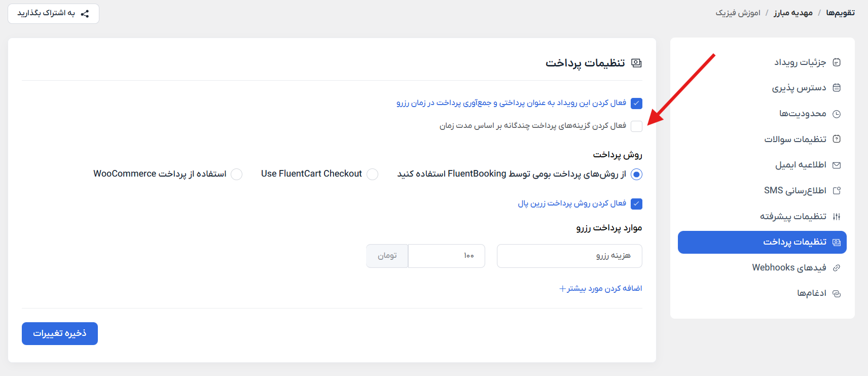Select the WooCommerce payment radio option
Image resolution: width=868 pixels, height=376 pixels.
[236, 175]
